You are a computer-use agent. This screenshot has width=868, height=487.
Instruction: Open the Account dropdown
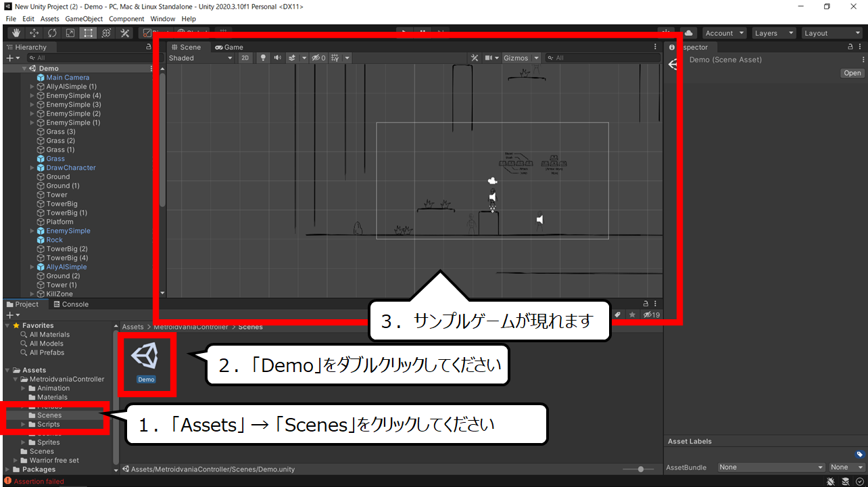pos(724,33)
